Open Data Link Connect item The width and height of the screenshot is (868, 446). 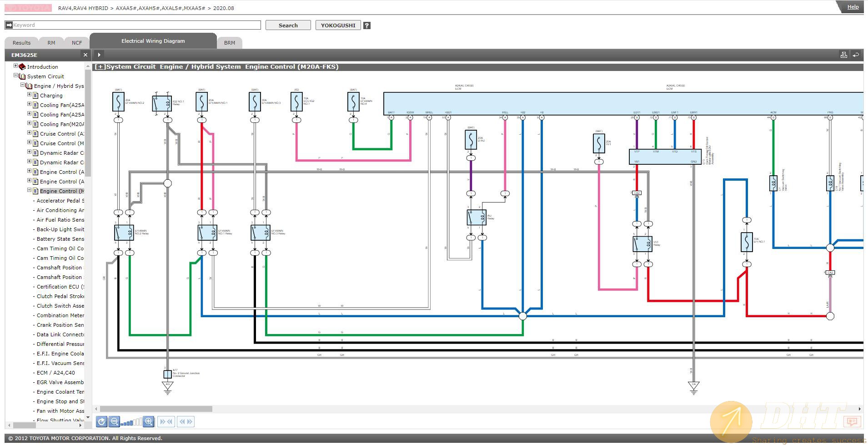(60, 334)
